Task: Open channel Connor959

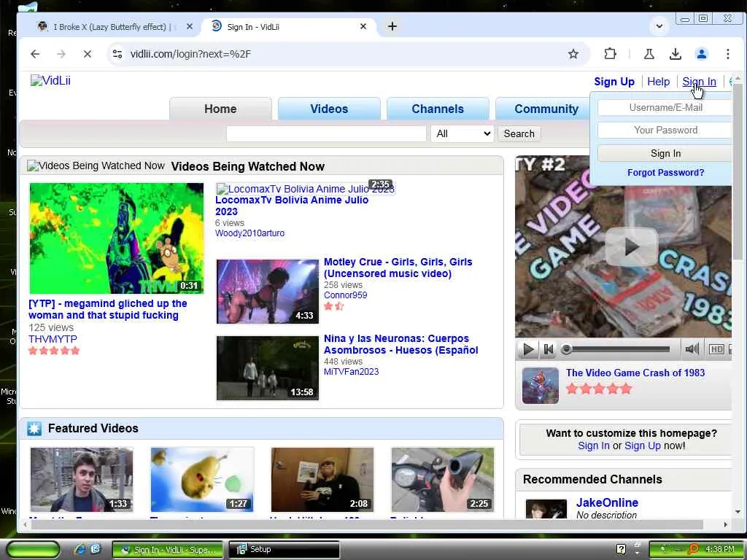Action: pyautogui.click(x=345, y=295)
